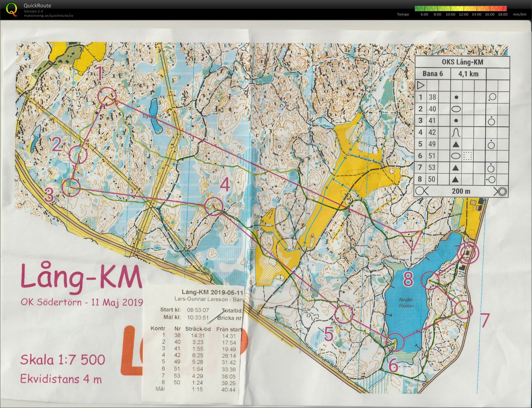Click control circle 8 on the map
Image resolution: width=532 pixels, height=408 pixels.
pos(430,280)
